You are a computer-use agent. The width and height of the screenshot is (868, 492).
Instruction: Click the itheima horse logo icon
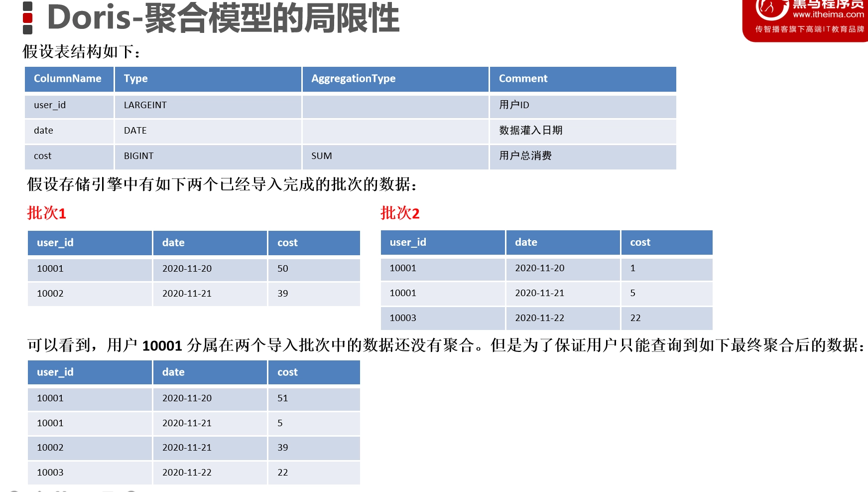[x=772, y=8]
